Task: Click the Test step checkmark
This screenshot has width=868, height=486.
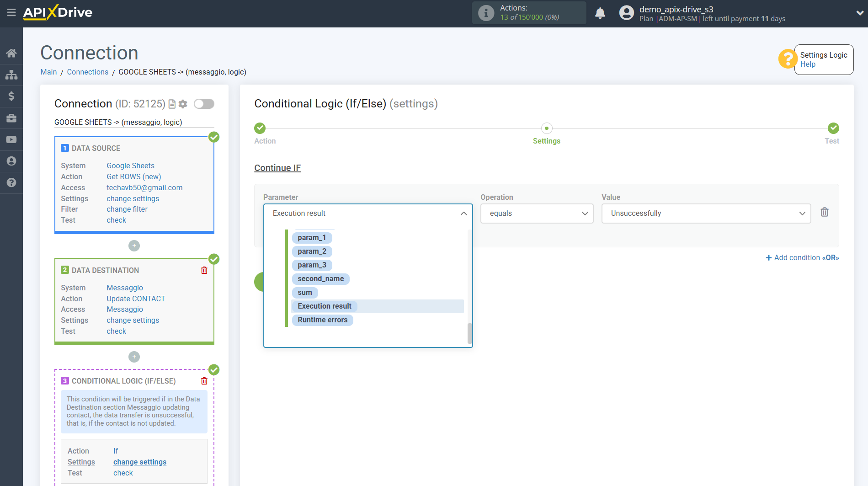Action: [833, 128]
